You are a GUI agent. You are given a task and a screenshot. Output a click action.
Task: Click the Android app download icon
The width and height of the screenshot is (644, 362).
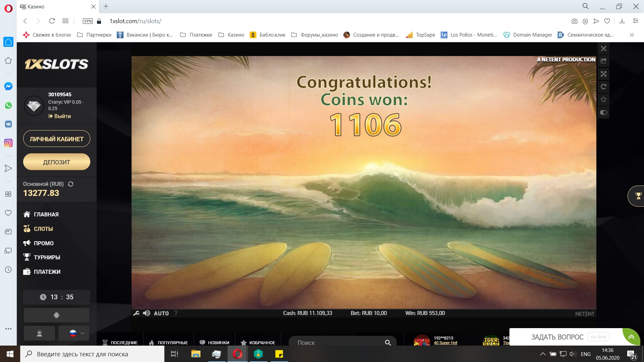(x=56, y=315)
